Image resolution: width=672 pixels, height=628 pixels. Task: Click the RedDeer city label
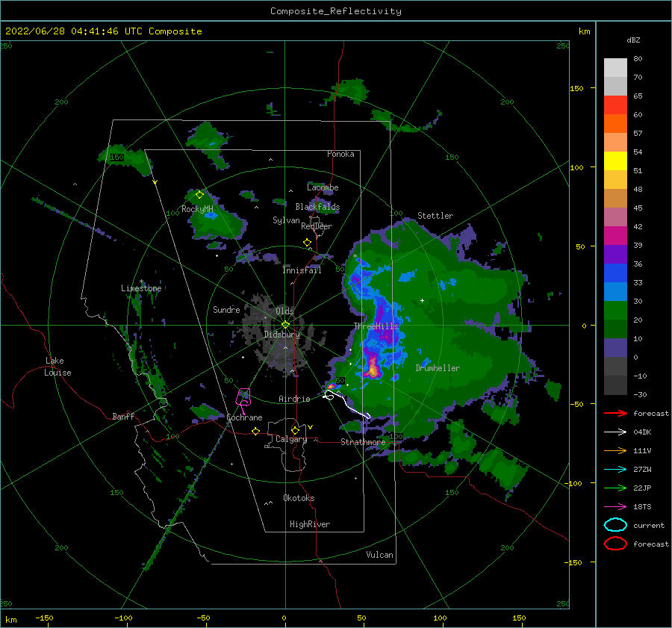tap(317, 226)
